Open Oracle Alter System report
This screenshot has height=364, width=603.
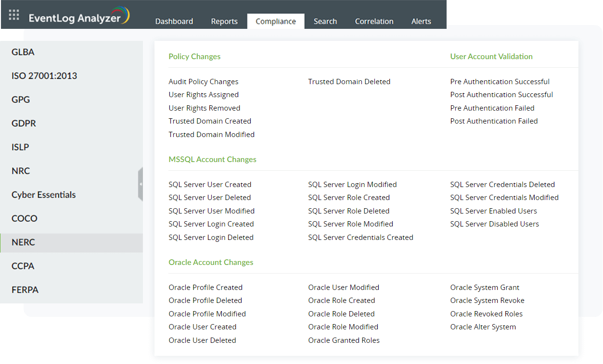[x=483, y=327]
